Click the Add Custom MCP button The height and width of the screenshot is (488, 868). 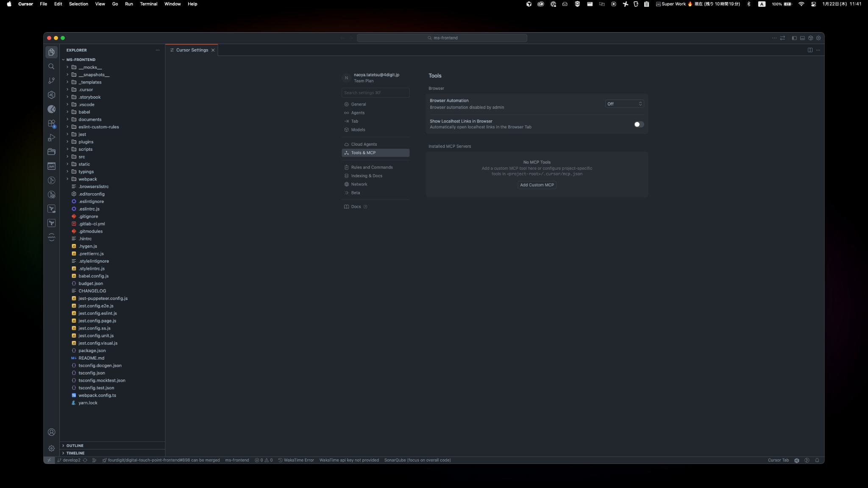click(x=537, y=185)
